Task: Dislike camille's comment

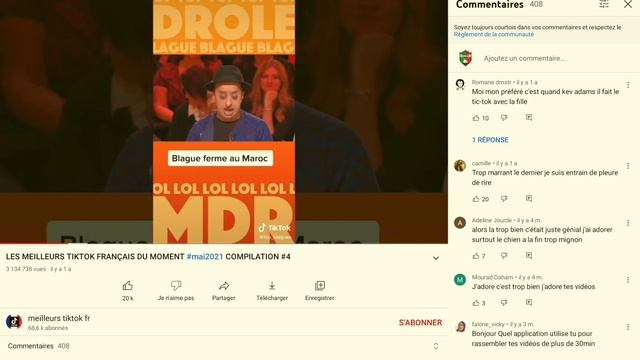Action: [504, 199]
